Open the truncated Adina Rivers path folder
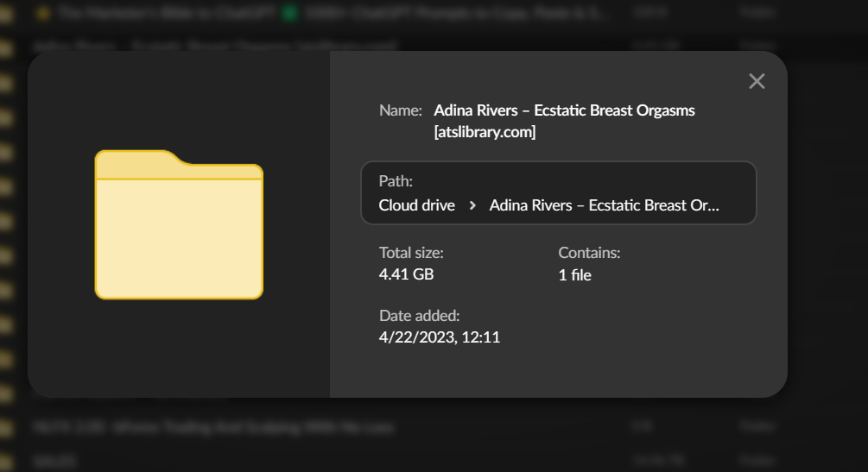868x472 pixels. tap(604, 205)
